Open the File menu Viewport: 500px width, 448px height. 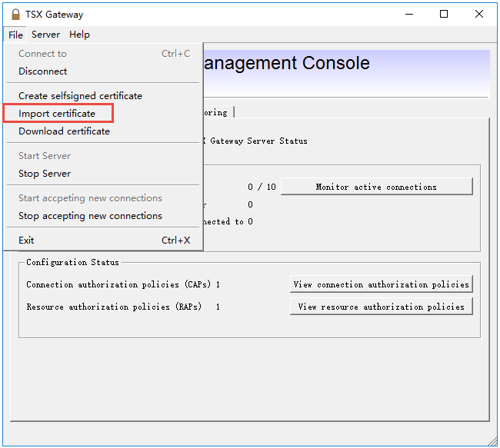coord(15,35)
